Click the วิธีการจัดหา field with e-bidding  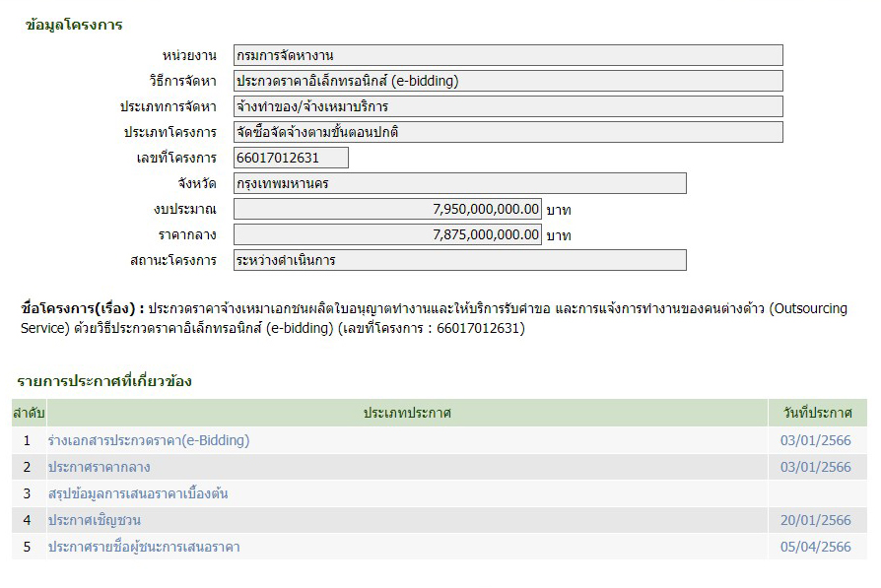point(508,81)
